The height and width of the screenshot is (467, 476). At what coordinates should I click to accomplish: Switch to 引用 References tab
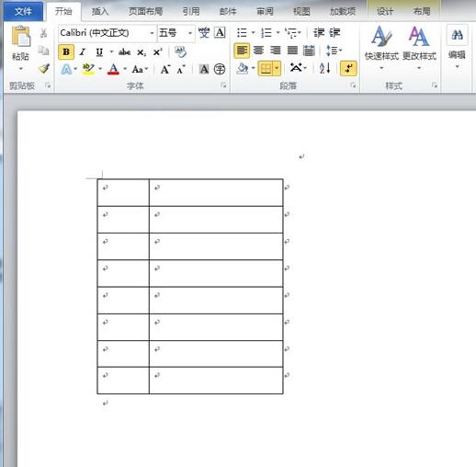[x=191, y=11]
